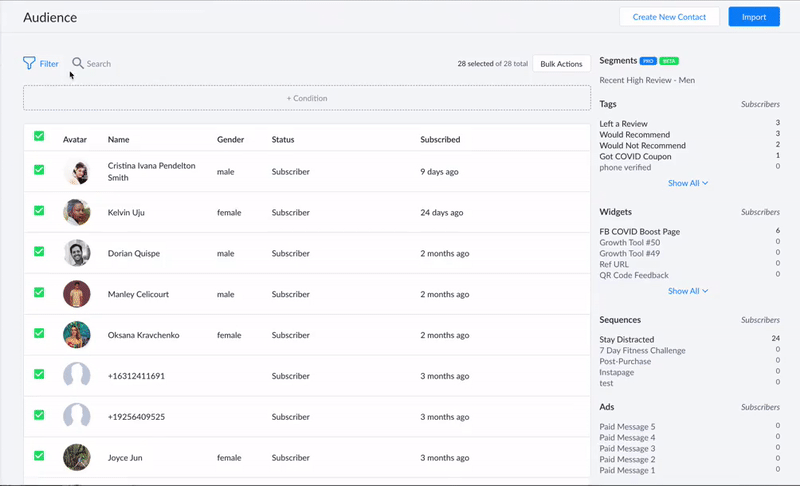
Task: Select Growth Tool #49 widget
Action: point(630,253)
